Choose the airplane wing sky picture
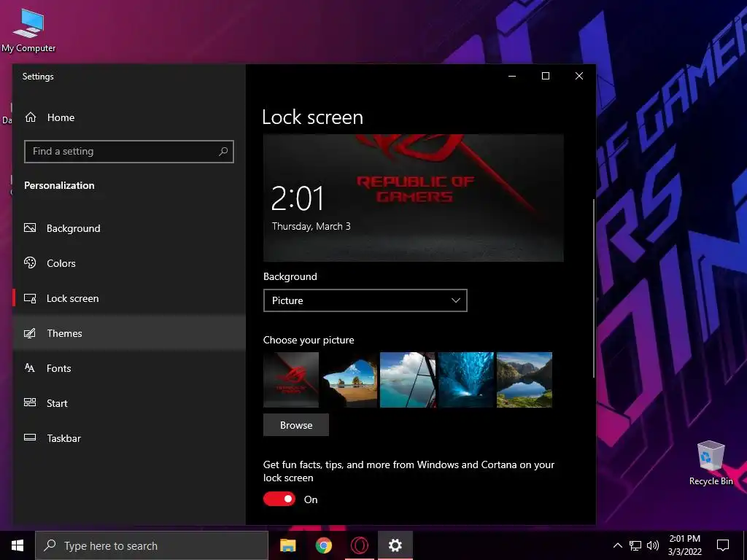 [408, 379]
